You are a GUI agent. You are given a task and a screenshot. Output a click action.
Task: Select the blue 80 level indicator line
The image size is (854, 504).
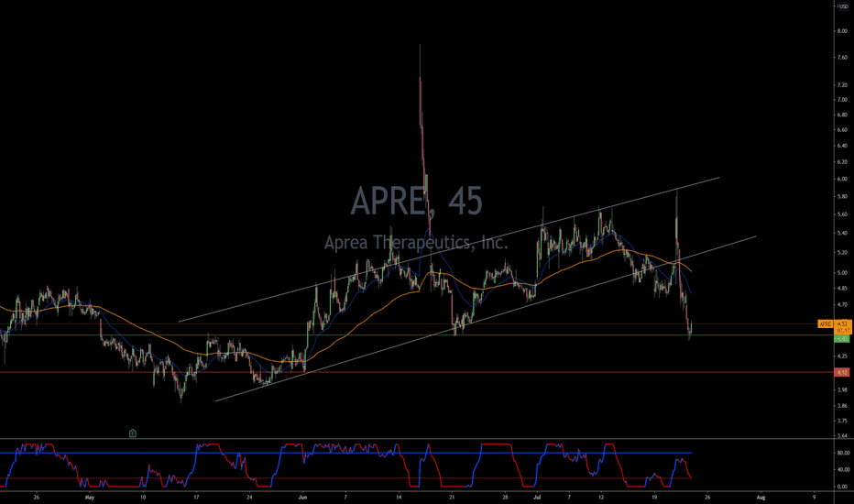tap(345, 453)
